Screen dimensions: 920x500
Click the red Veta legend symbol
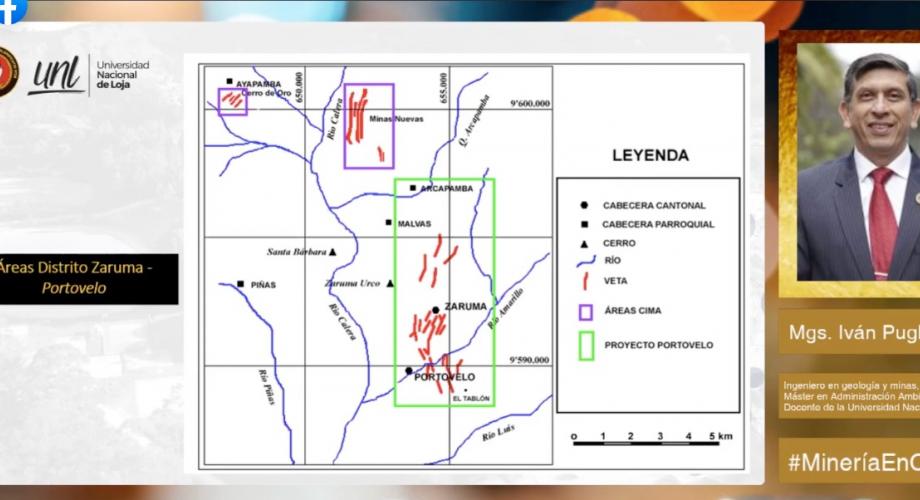pyautogui.click(x=584, y=282)
